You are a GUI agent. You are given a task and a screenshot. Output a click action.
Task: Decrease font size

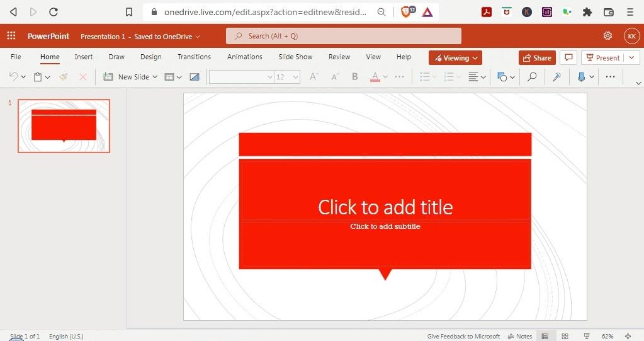pyautogui.click(x=335, y=76)
